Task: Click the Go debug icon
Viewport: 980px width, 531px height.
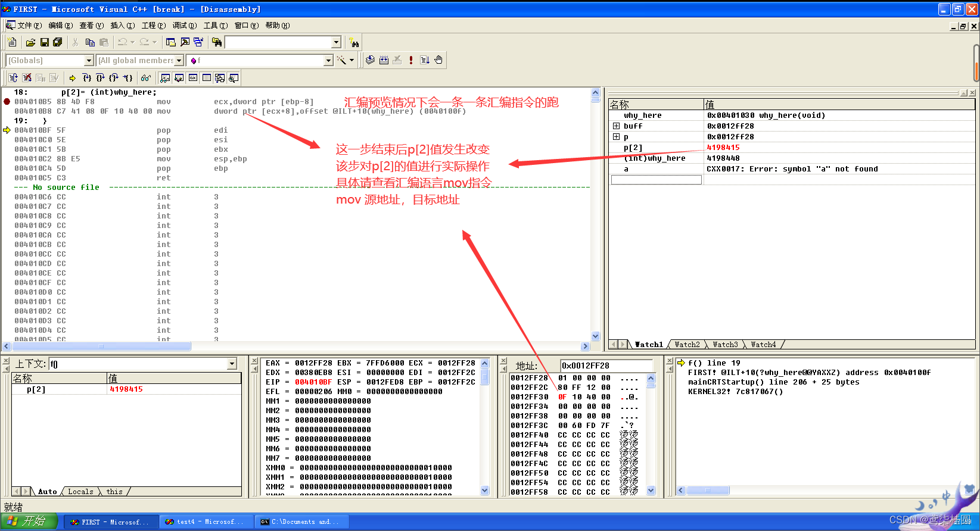Action: [425, 60]
